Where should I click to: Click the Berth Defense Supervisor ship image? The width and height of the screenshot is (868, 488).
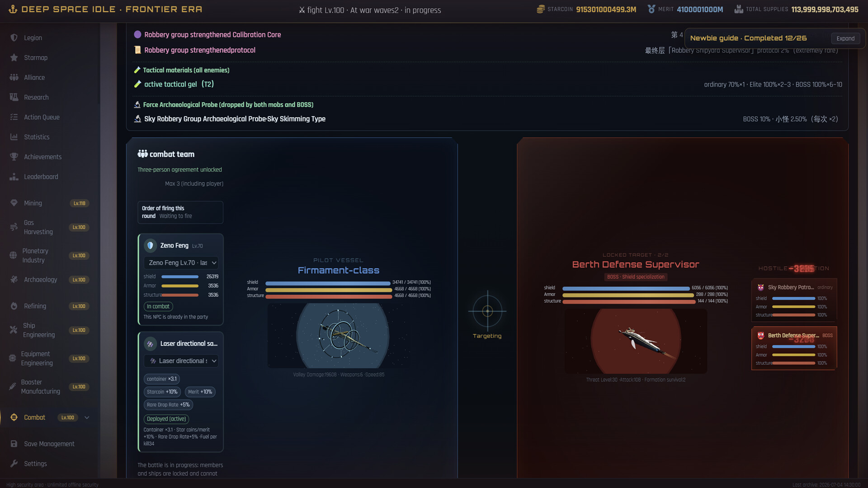(636, 341)
